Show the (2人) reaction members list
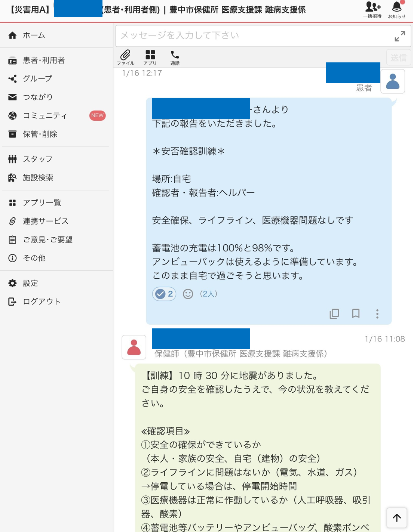The height and width of the screenshot is (532, 417). click(x=209, y=294)
